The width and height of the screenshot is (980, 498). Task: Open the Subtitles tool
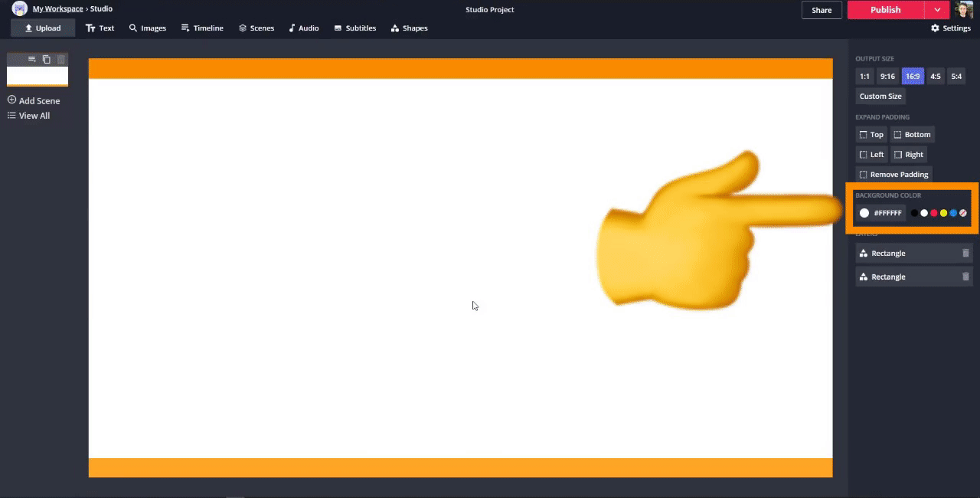point(355,28)
